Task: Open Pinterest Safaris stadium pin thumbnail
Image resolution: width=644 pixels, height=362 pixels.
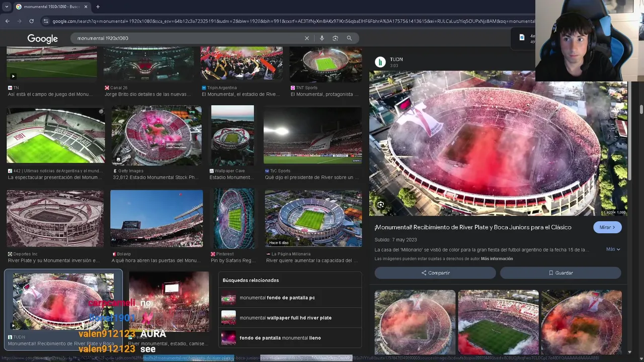Action: pyautogui.click(x=234, y=218)
